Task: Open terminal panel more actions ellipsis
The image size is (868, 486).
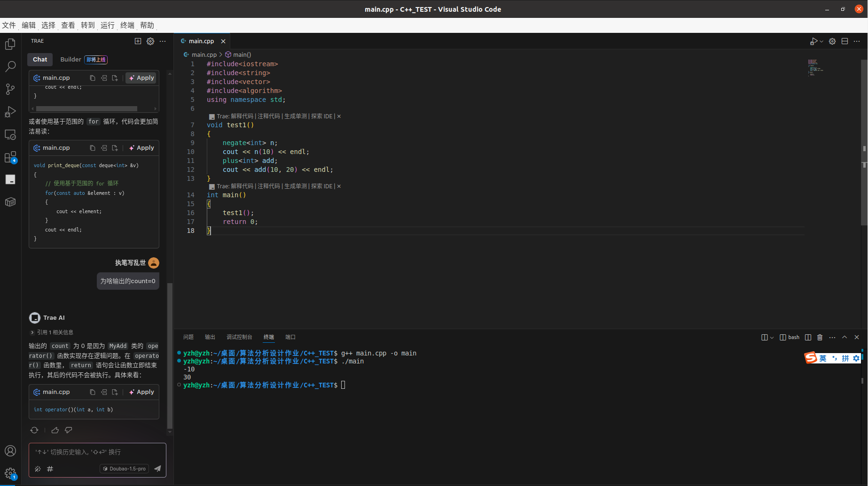Action: click(832, 337)
